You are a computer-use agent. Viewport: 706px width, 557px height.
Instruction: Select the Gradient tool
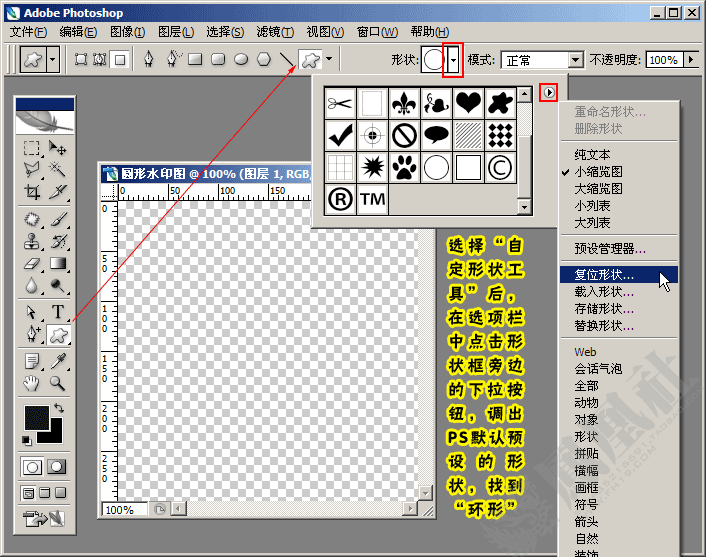click(x=58, y=263)
